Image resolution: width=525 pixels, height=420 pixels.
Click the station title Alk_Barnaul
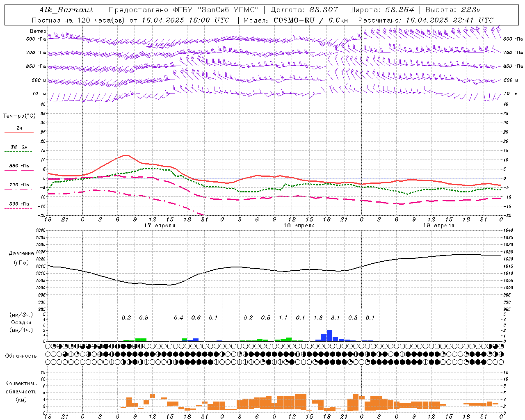click(x=66, y=10)
